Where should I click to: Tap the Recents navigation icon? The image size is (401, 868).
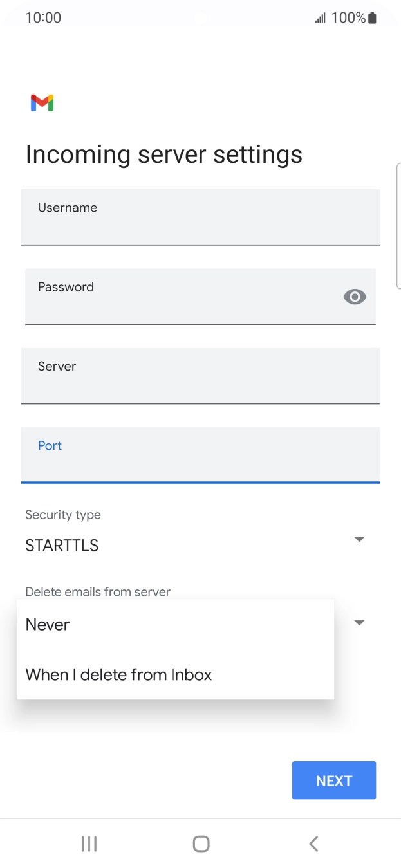pyautogui.click(x=88, y=844)
